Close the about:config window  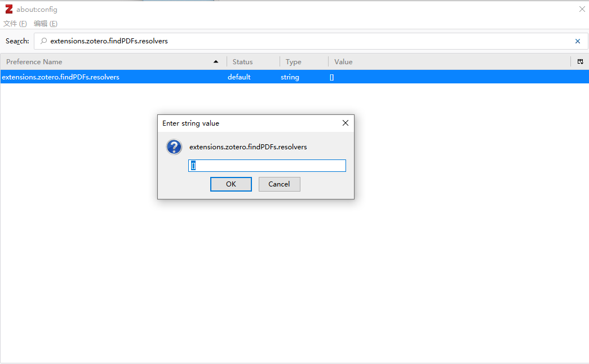[582, 9]
